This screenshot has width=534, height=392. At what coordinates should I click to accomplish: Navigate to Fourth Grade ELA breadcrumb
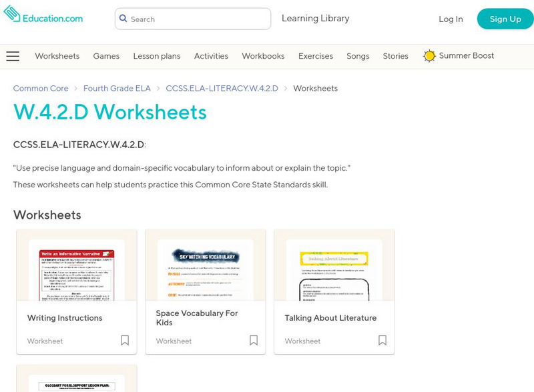(x=117, y=88)
